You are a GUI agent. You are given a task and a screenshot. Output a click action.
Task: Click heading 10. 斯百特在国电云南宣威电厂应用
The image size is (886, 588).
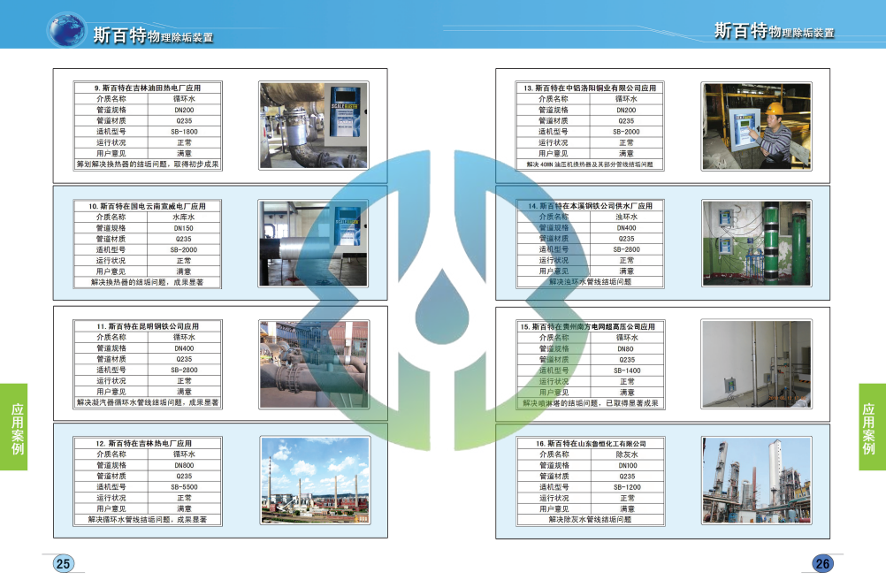click(147, 206)
